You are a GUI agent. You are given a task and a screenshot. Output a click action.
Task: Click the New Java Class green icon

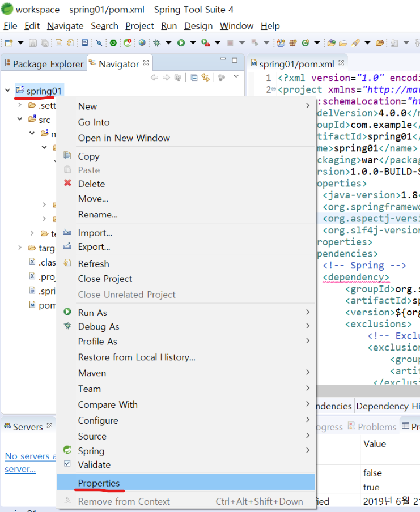(306, 43)
